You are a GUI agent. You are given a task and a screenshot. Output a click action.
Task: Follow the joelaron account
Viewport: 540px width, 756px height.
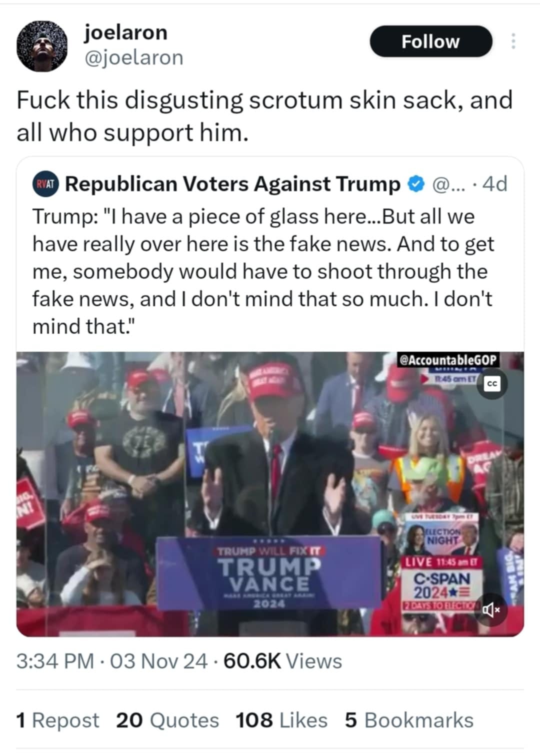430,42
